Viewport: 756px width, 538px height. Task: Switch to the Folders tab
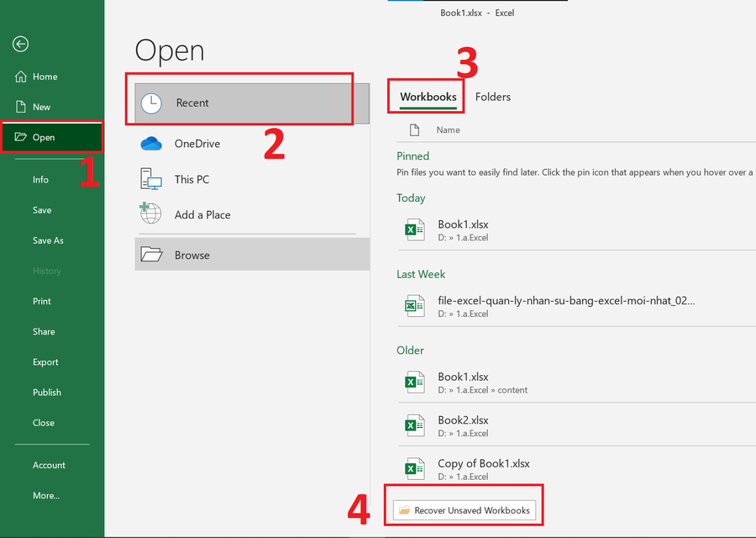point(493,97)
